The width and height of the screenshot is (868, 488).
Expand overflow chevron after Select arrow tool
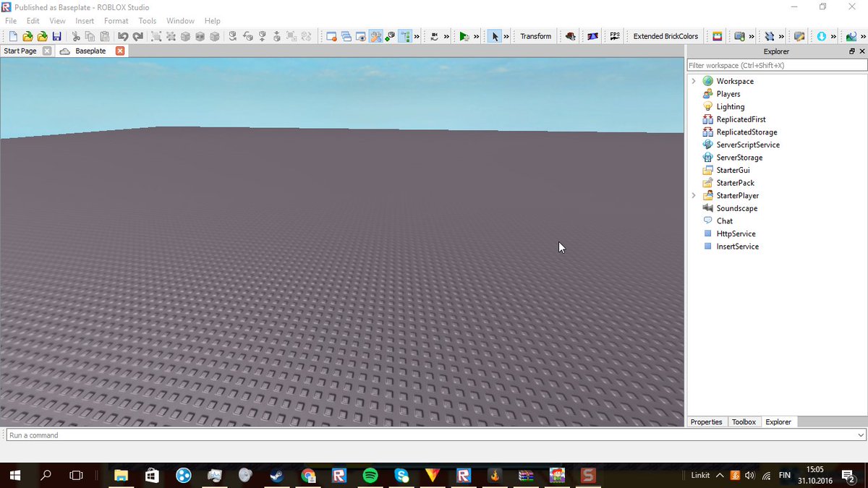click(506, 36)
